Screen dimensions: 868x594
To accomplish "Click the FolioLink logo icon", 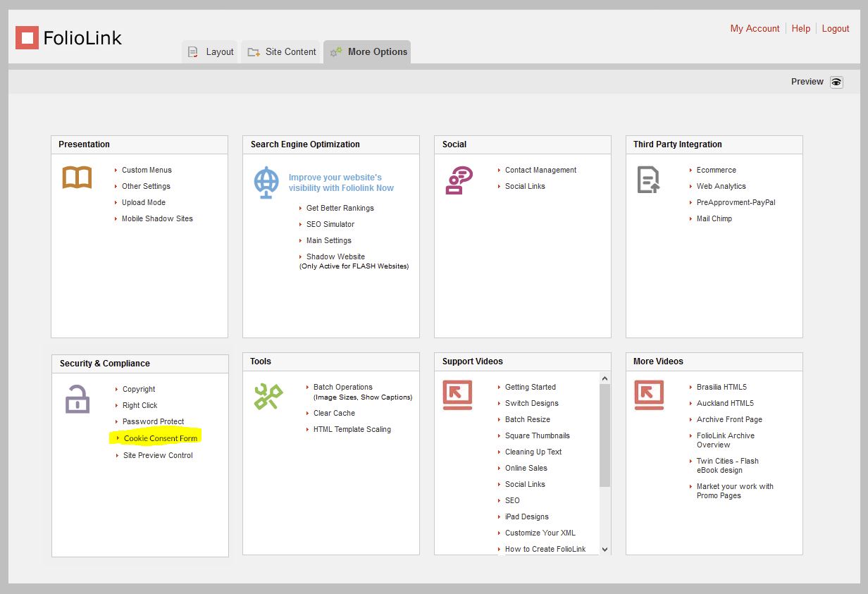I will click(27, 37).
